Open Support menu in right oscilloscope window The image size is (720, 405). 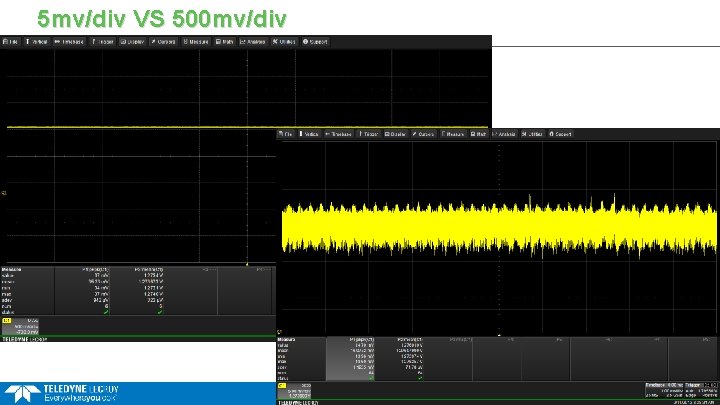pos(560,134)
